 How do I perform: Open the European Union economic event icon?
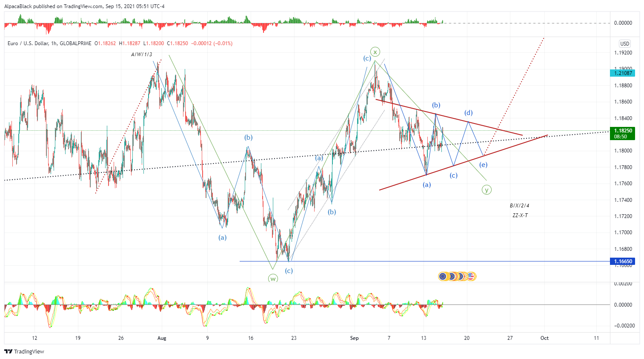[443, 276]
